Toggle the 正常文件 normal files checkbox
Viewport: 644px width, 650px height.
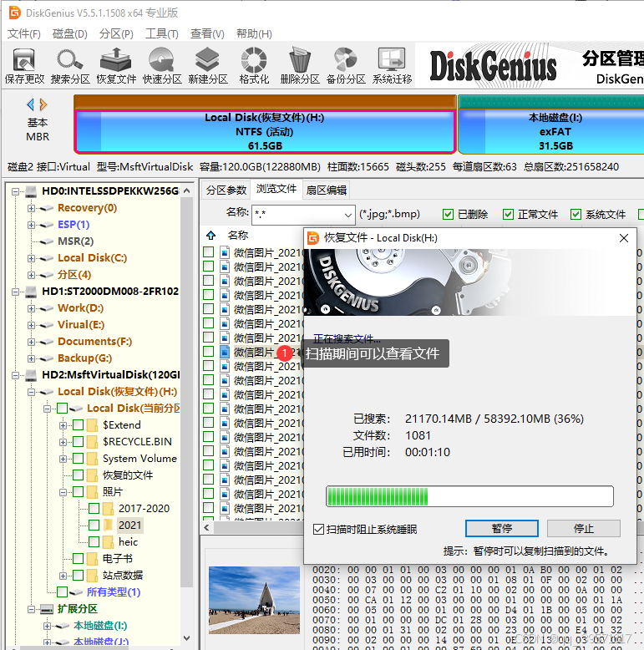508,215
